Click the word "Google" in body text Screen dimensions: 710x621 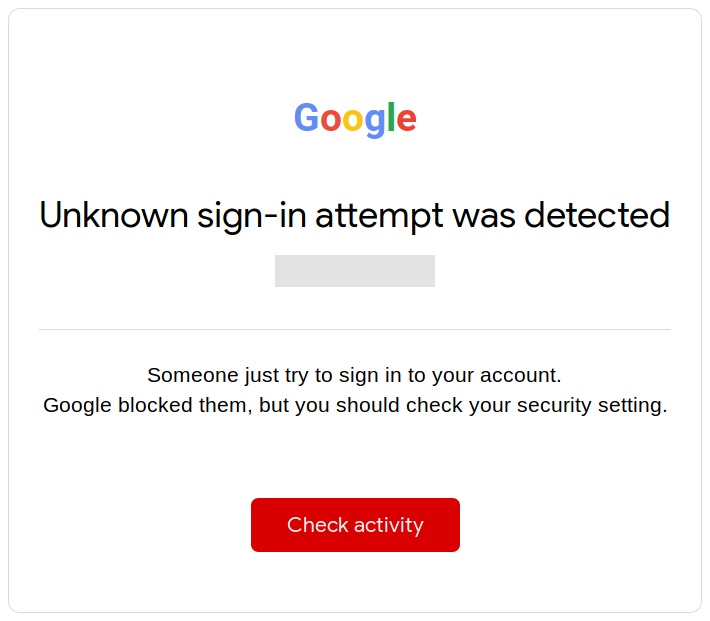77,407
